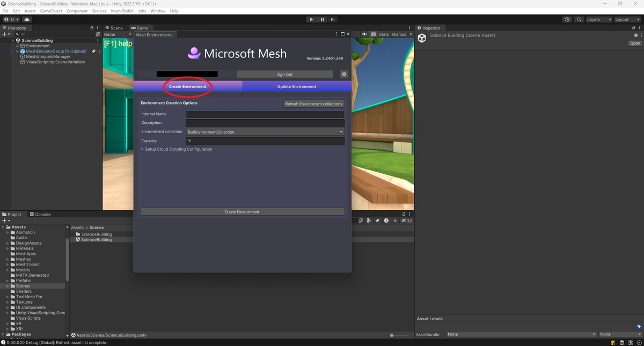644x346 pixels.
Task: Click the Pause button in toolbar
Action: tap(322, 19)
